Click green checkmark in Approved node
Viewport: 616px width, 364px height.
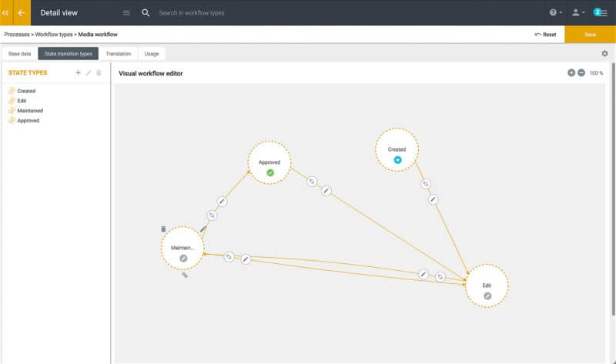coord(270,173)
